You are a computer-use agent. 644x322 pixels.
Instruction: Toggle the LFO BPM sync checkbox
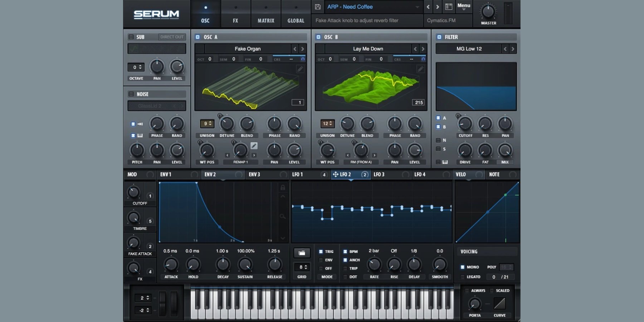point(345,252)
